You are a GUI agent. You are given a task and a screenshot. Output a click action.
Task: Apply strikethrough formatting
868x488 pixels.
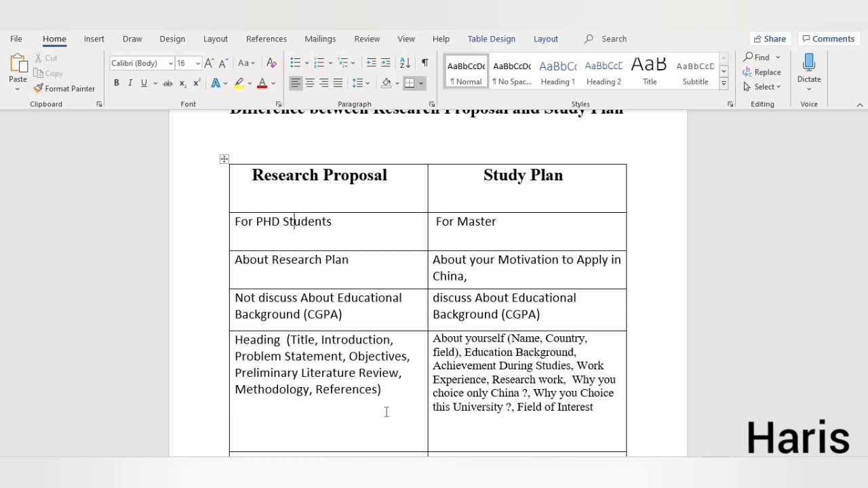pyautogui.click(x=167, y=83)
